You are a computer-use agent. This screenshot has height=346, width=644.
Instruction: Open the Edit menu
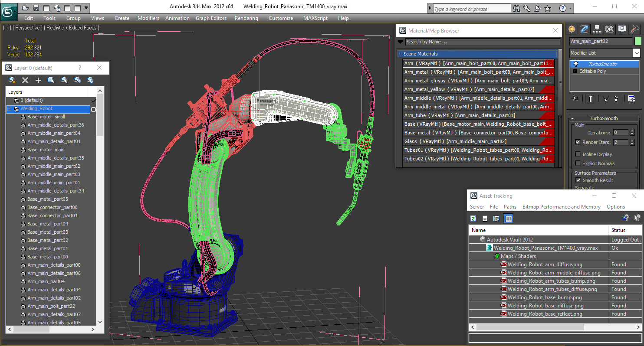point(29,18)
